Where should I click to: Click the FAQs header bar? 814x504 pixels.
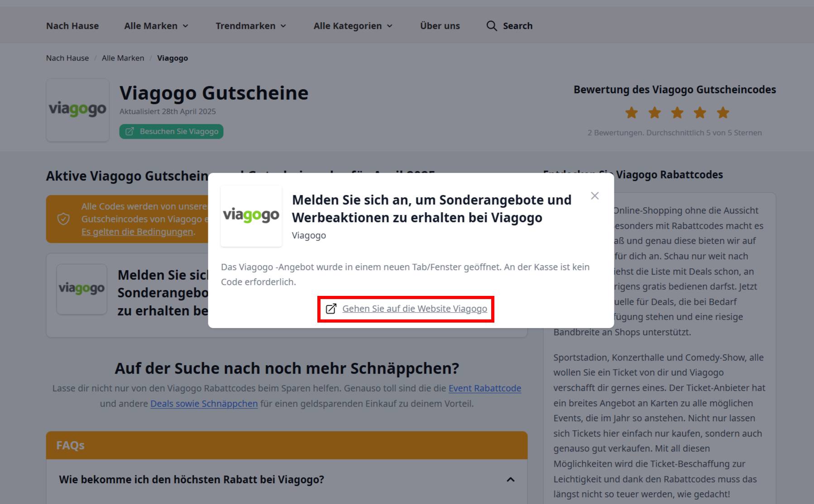287,445
